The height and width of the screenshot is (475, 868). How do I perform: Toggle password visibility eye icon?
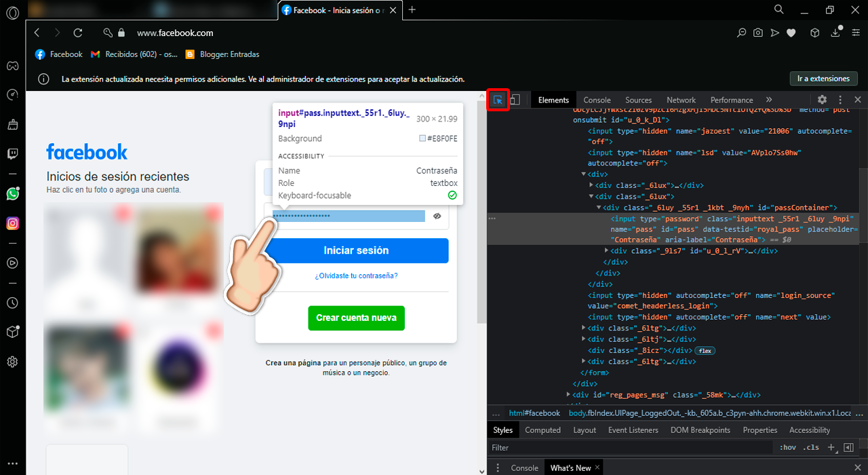click(437, 216)
